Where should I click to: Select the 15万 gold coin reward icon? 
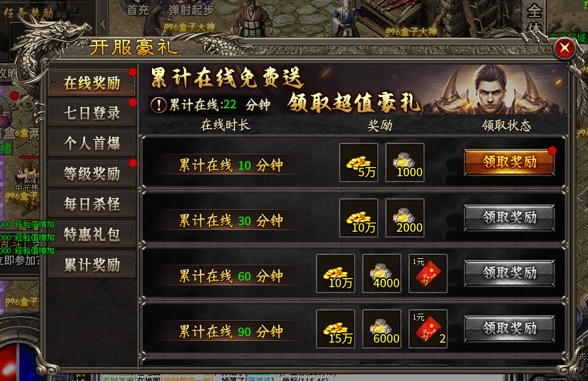coord(336,329)
